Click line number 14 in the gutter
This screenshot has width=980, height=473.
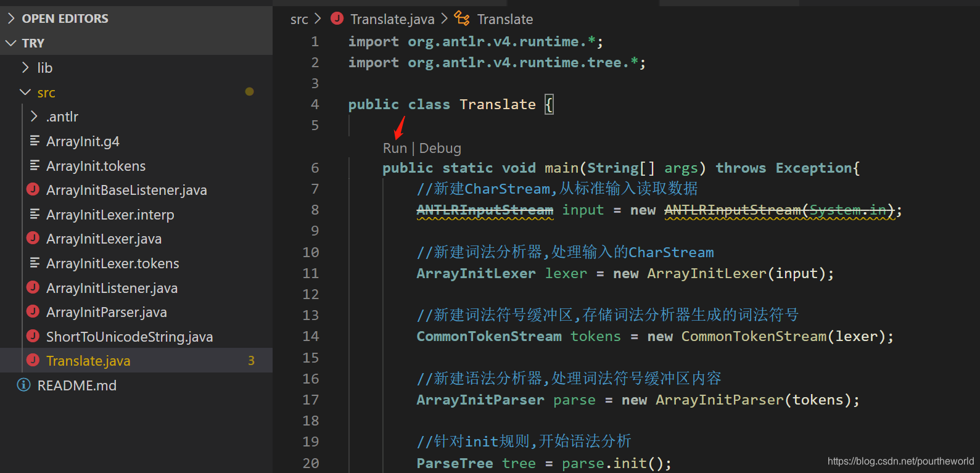(x=311, y=337)
